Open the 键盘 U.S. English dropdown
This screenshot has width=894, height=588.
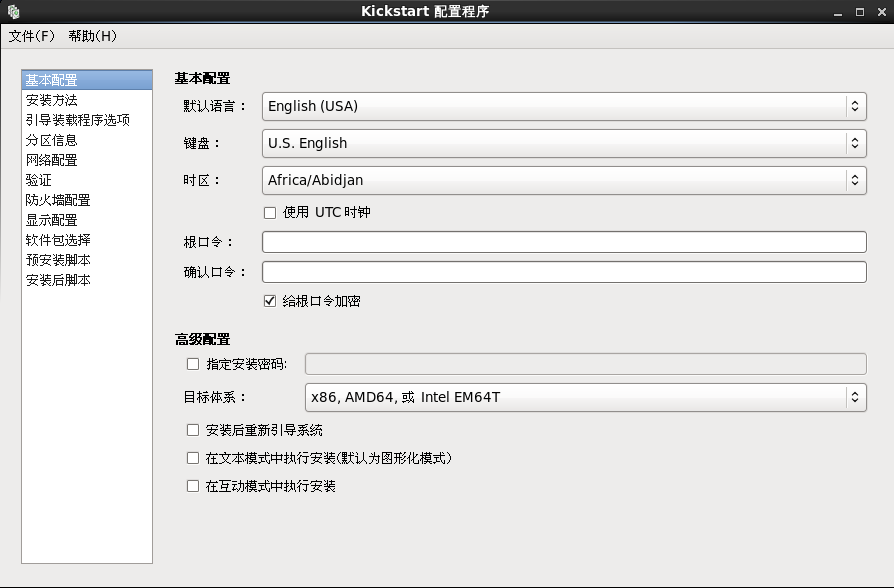(564, 144)
